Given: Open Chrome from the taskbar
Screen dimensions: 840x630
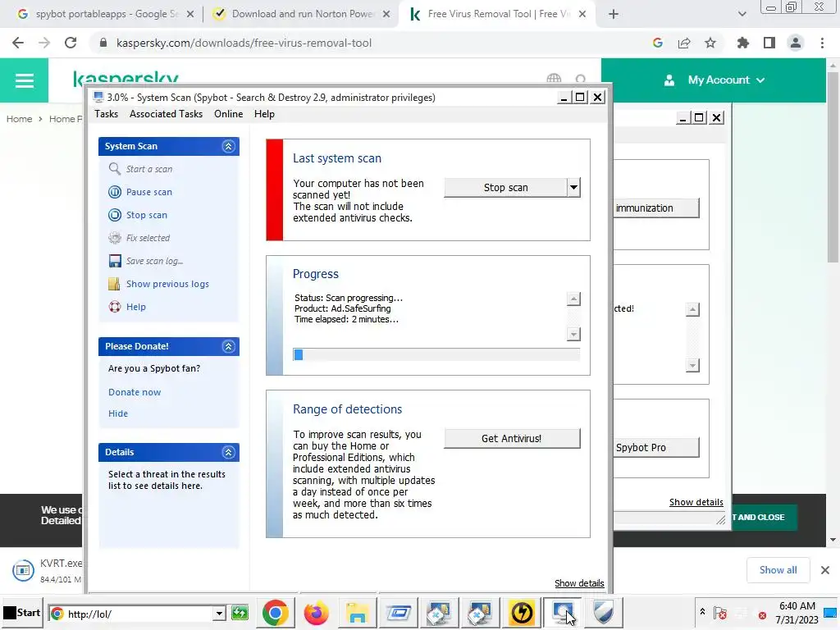Looking at the screenshot, I should tap(276, 613).
